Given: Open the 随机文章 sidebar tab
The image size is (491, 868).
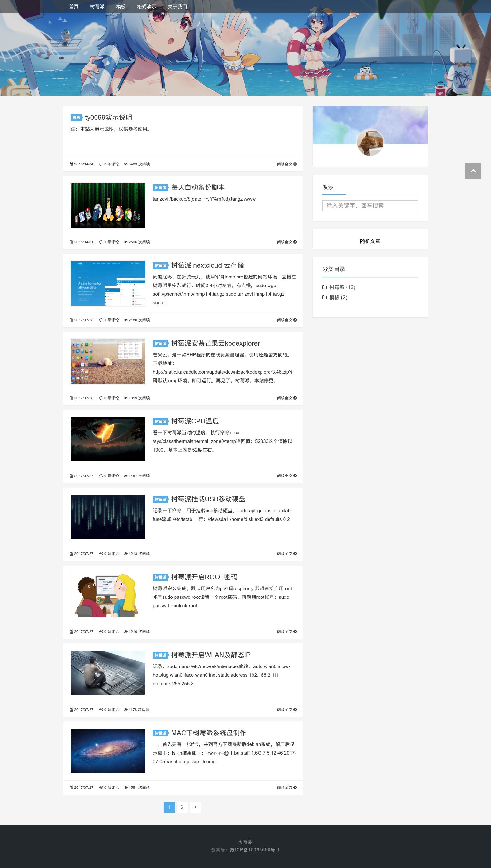Looking at the screenshot, I should click(x=370, y=241).
